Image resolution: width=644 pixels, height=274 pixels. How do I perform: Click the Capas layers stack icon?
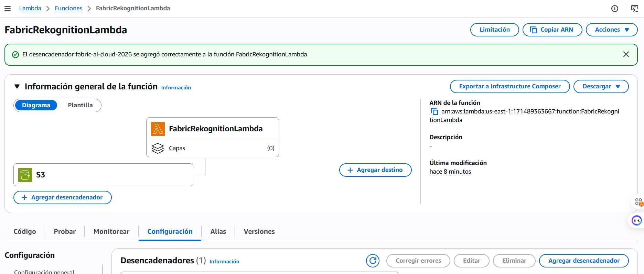click(158, 148)
